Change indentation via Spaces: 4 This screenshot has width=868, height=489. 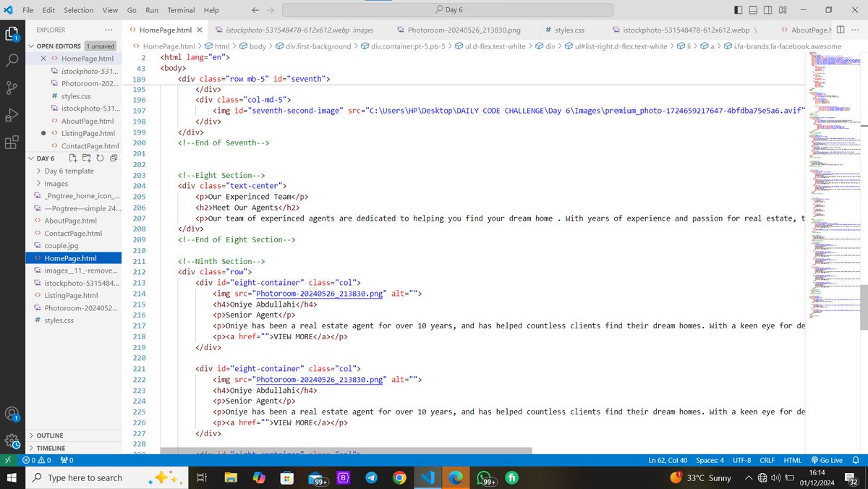point(710,460)
